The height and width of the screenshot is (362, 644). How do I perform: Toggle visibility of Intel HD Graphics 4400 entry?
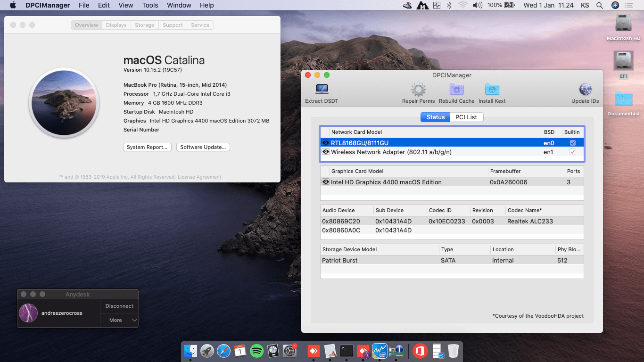click(x=326, y=182)
